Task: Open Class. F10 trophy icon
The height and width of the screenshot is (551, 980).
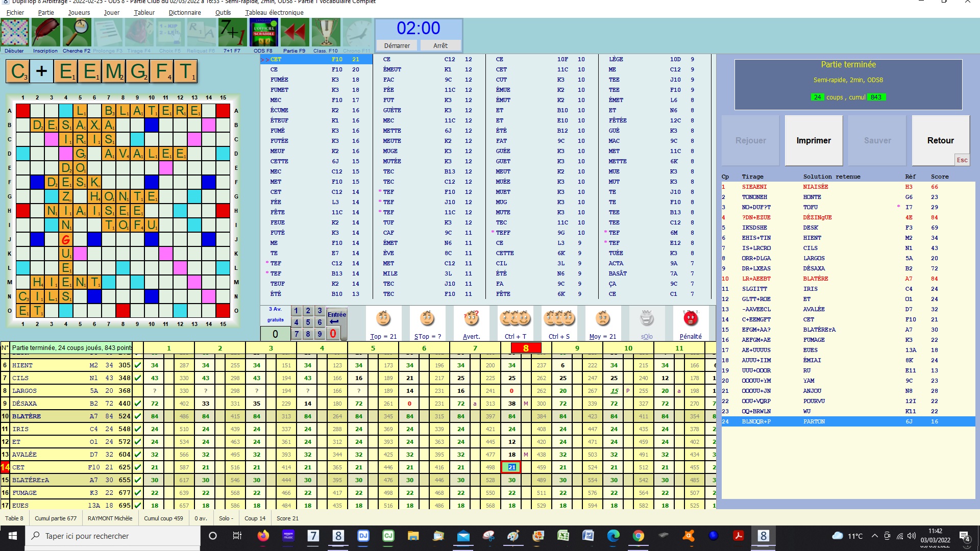Action: [x=326, y=33]
